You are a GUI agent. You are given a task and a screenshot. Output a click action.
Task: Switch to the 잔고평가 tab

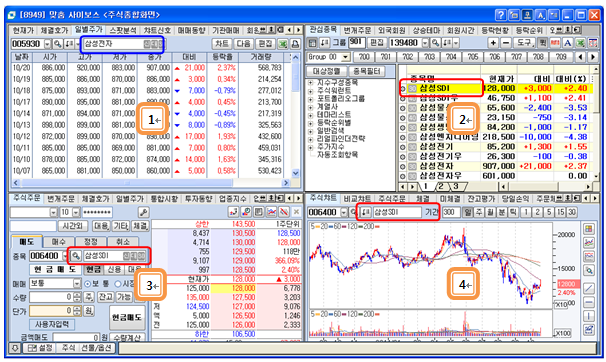click(481, 199)
